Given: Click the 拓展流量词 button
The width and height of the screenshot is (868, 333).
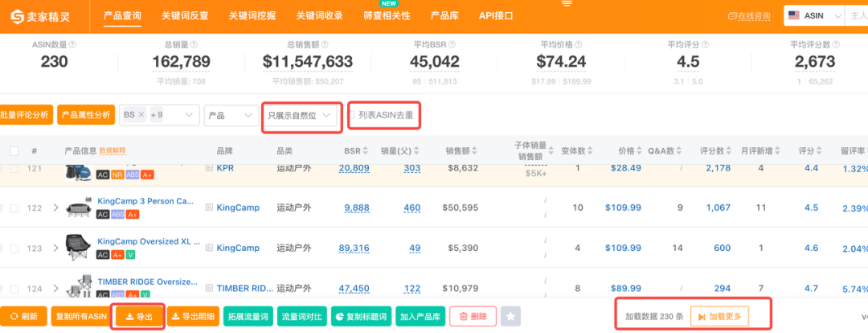Looking at the screenshot, I should point(248,316).
